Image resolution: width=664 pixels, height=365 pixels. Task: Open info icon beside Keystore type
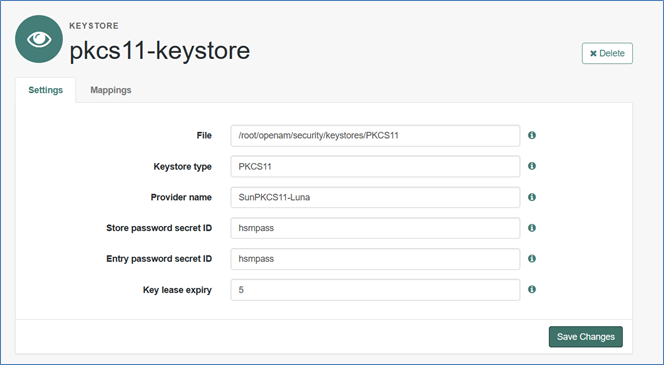point(532,166)
